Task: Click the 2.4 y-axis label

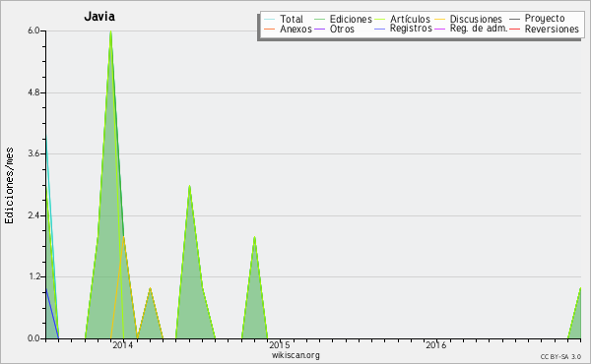Action: coord(33,215)
